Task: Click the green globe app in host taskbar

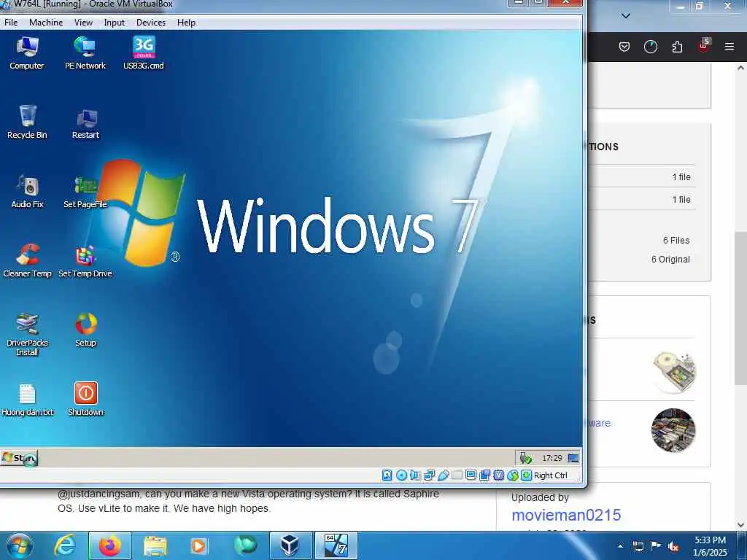Action: coord(245,545)
